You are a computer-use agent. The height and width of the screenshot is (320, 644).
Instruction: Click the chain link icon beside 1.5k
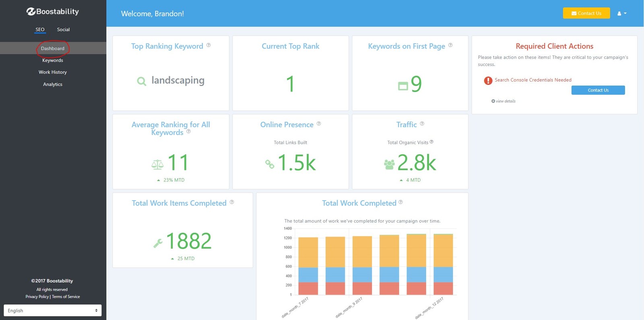(270, 164)
